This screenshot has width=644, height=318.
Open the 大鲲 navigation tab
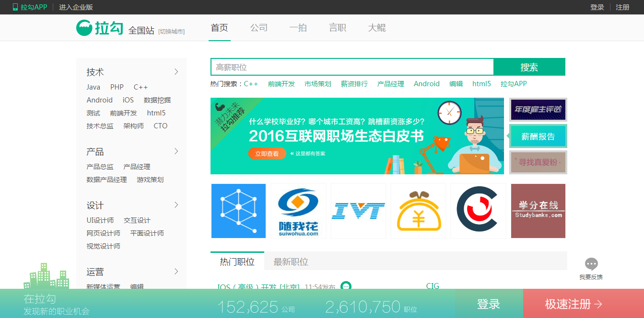coord(377,28)
